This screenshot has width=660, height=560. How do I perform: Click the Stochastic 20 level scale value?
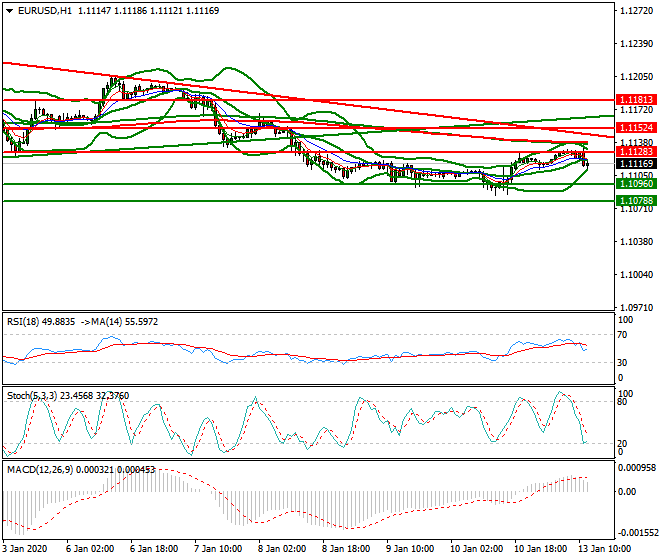point(623,444)
